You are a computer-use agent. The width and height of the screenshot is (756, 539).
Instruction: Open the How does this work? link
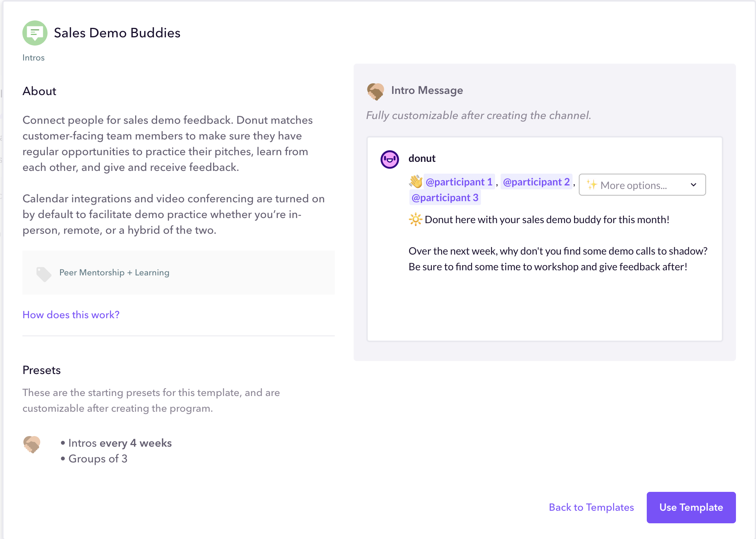click(x=71, y=315)
